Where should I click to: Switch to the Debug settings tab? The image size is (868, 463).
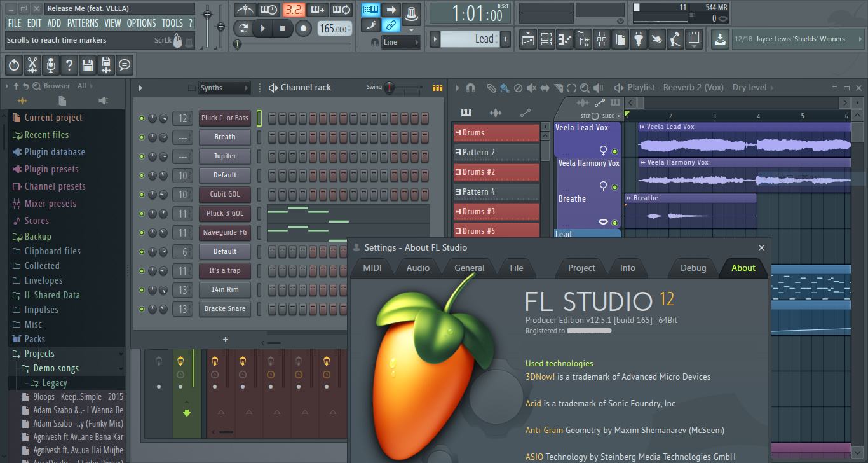coord(693,268)
